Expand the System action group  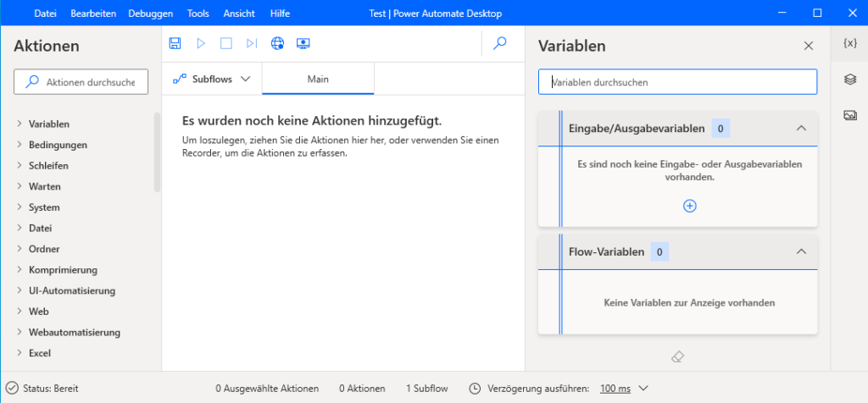click(20, 207)
